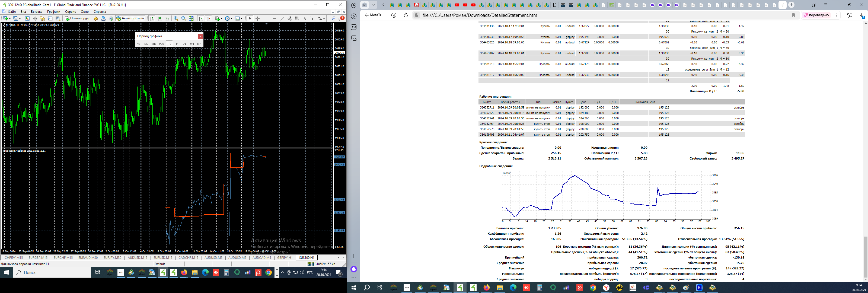The image size is (868, 293).
Task: Toggle chart auto-scroll button
Action: coord(201,18)
